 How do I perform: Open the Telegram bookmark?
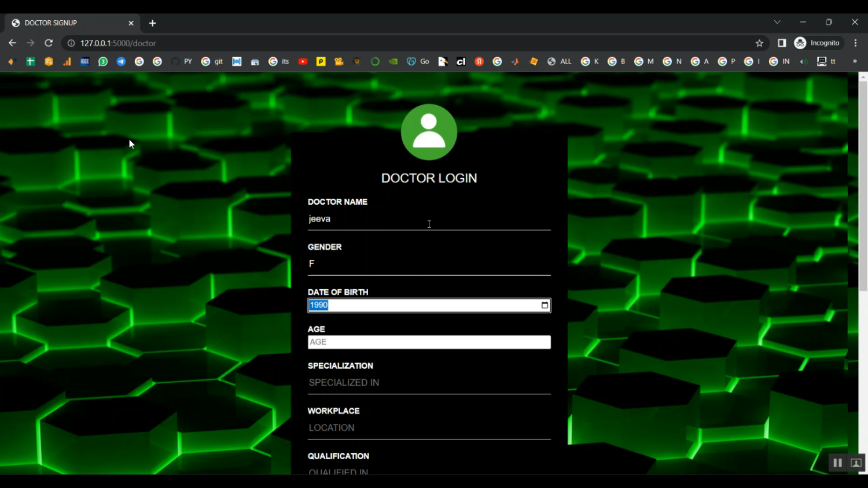pos(121,61)
